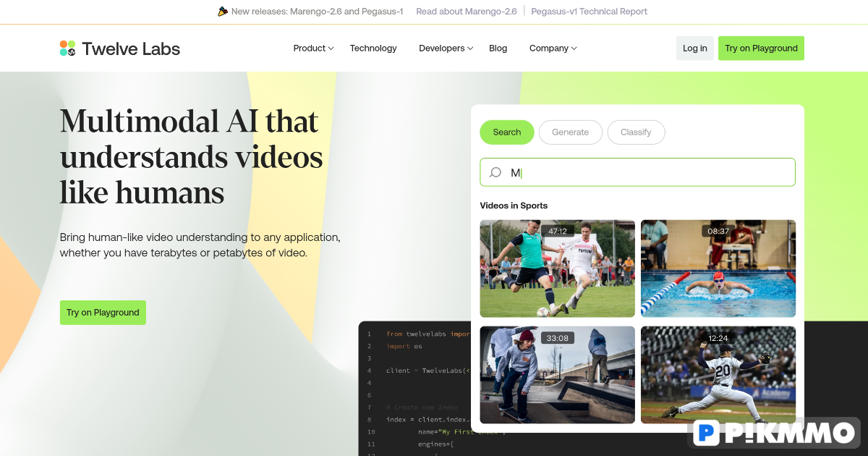Open the Blog menu item
Viewport: 868px width, 456px height.
click(x=498, y=48)
